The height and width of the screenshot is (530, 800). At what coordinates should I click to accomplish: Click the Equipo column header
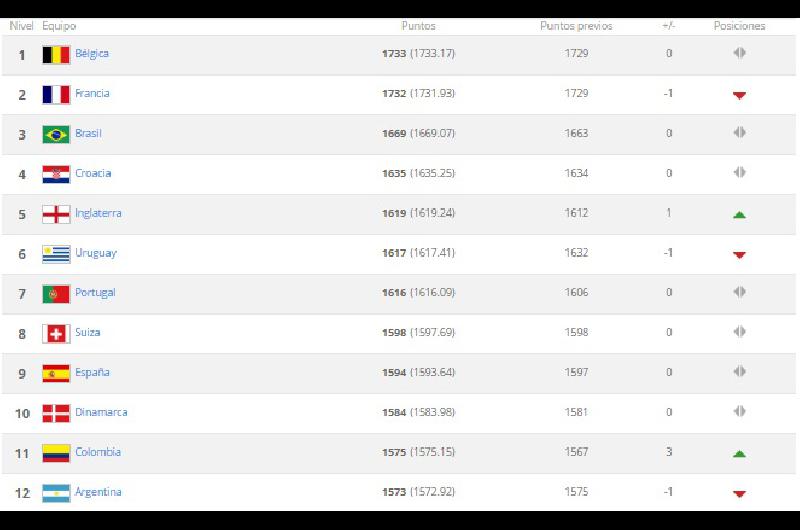click(x=59, y=26)
